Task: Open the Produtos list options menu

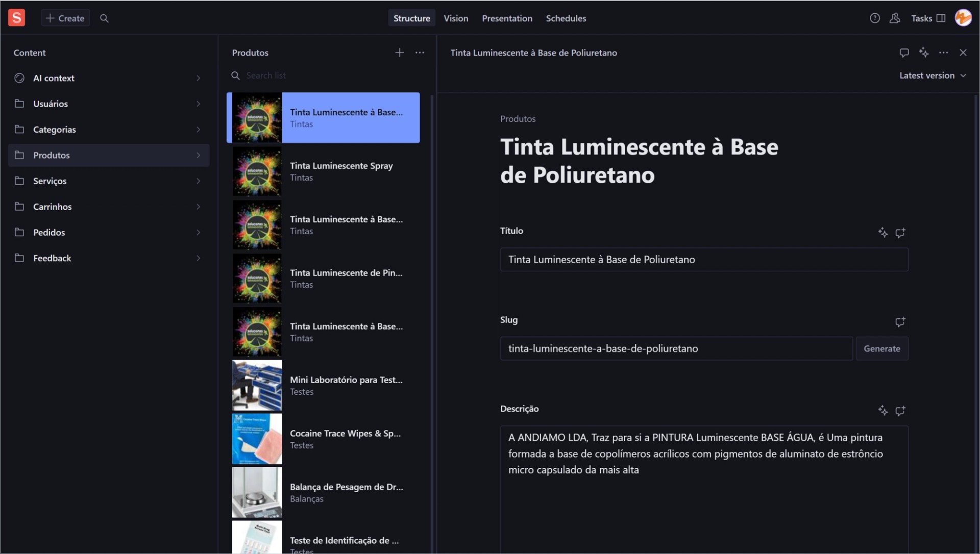Action: coord(420,53)
